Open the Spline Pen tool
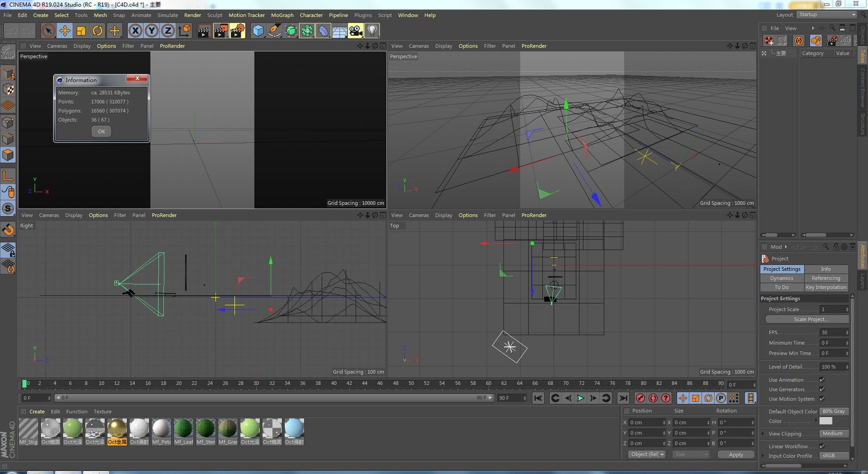This screenshot has height=474, width=868. (x=274, y=31)
